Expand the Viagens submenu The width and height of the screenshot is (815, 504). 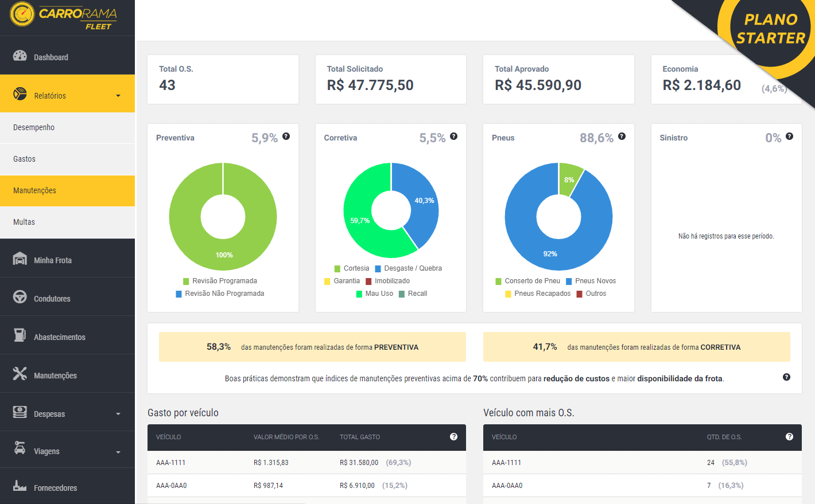click(118, 452)
